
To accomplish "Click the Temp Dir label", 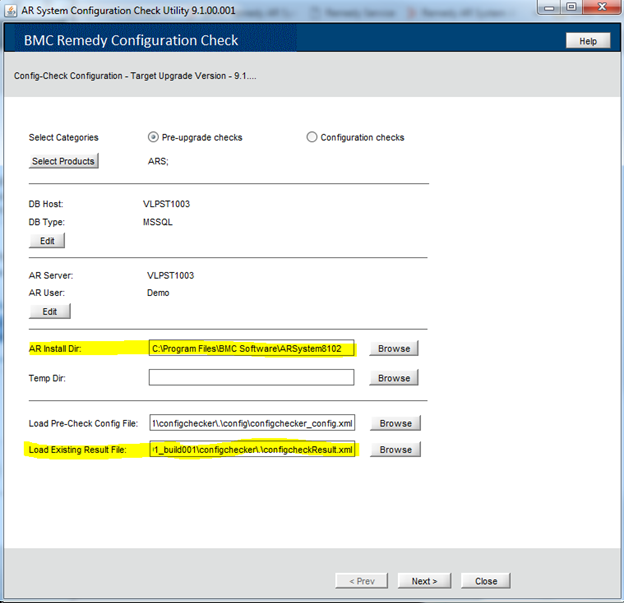I will coord(47,378).
